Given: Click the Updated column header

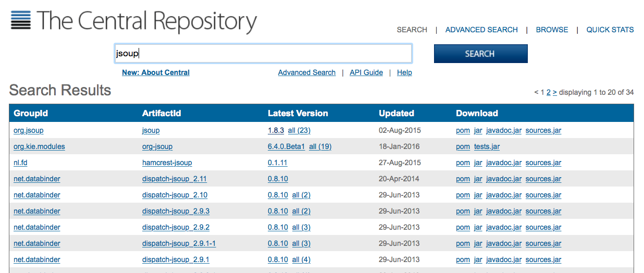Looking at the screenshot, I should [397, 113].
